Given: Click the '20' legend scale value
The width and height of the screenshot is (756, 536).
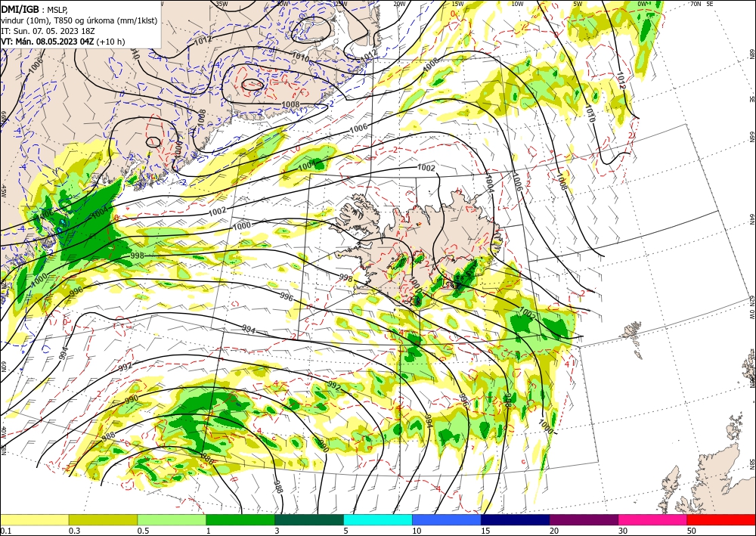Looking at the screenshot, I should 554,531.
